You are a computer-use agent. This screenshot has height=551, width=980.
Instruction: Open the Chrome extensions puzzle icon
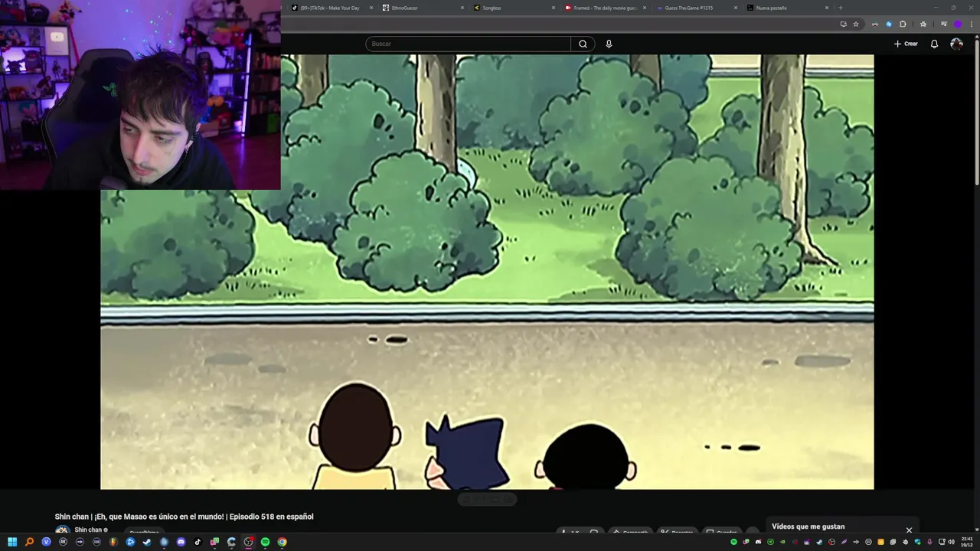tap(903, 24)
